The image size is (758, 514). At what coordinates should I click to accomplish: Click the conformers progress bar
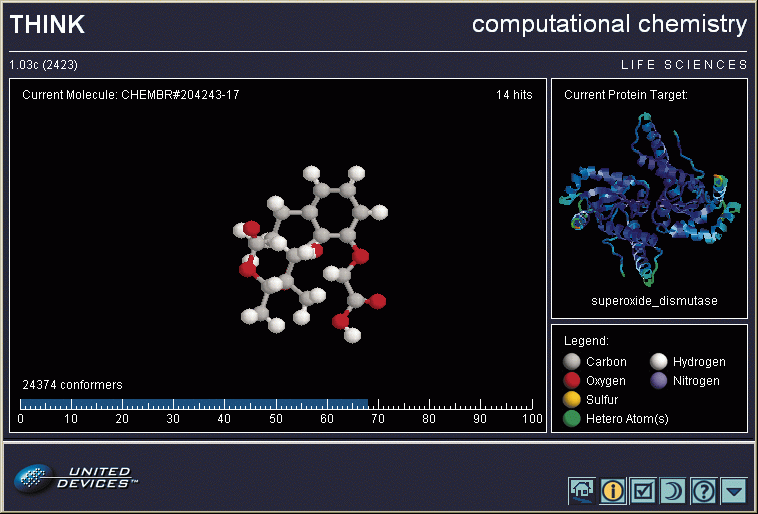pyautogui.click(x=194, y=404)
